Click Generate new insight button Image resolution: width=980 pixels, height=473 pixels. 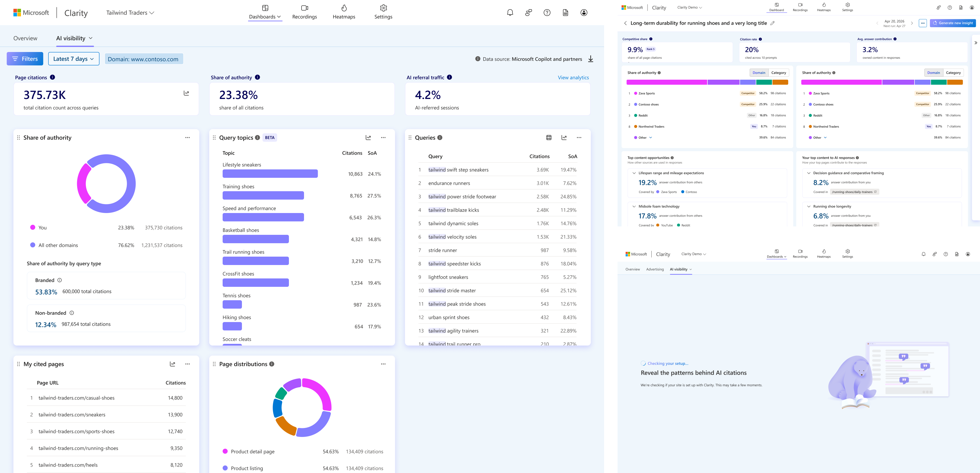pyautogui.click(x=953, y=23)
